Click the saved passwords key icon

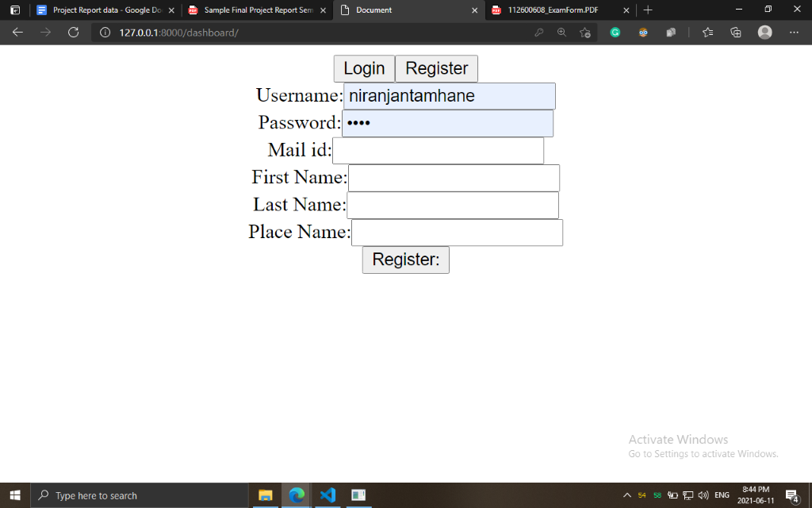pyautogui.click(x=539, y=33)
